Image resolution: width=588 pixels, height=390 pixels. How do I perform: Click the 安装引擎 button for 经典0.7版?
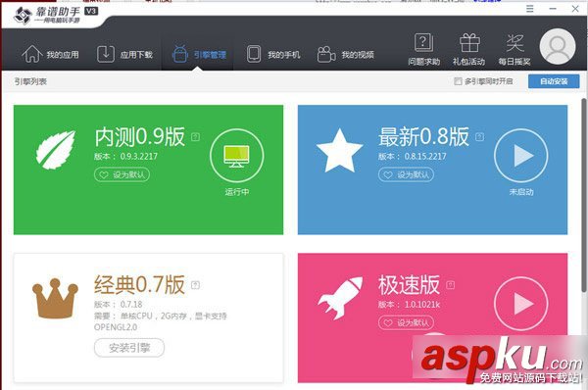pyautogui.click(x=129, y=348)
